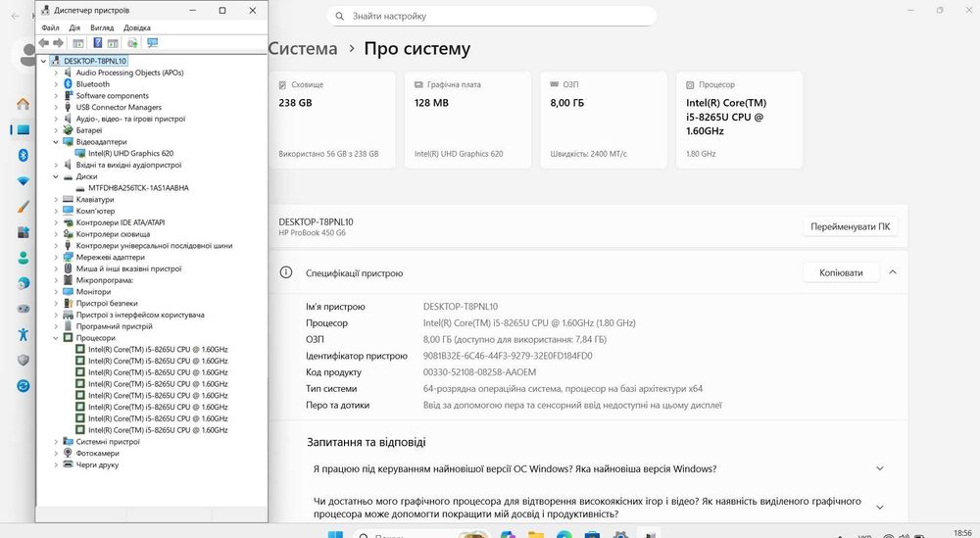This screenshot has height=538, width=980.
Task: Select the Програмний пристрій tree item
Action: pos(115,326)
